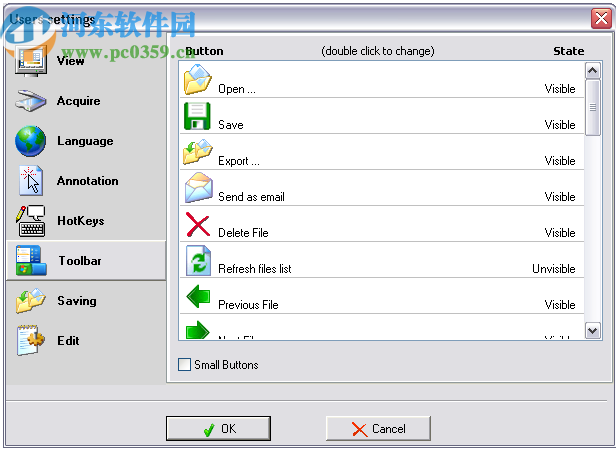Select the HotKeys settings section
The height and width of the screenshot is (457, 616).
click(x=86, y=221)
